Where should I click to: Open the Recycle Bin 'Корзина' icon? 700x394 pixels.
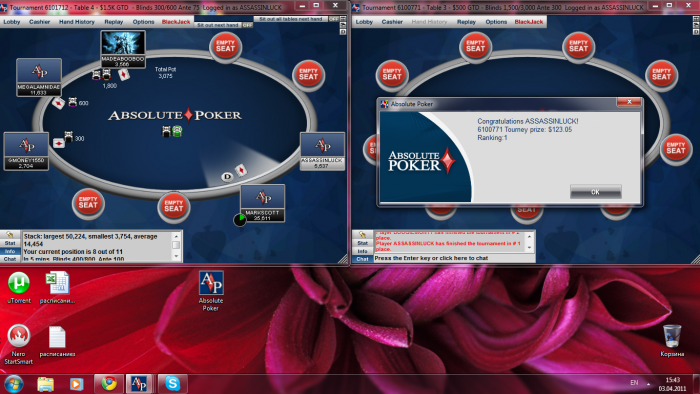[672, 340]
